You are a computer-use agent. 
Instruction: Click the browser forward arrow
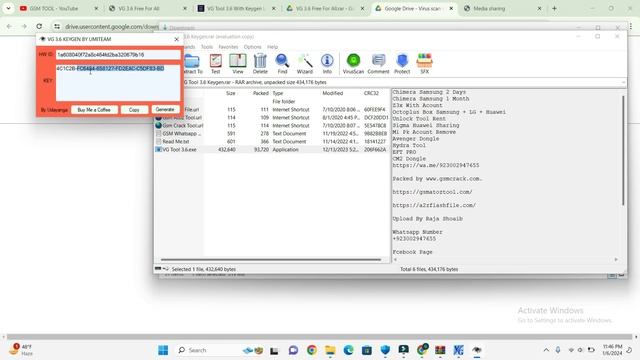coord(24,26)
